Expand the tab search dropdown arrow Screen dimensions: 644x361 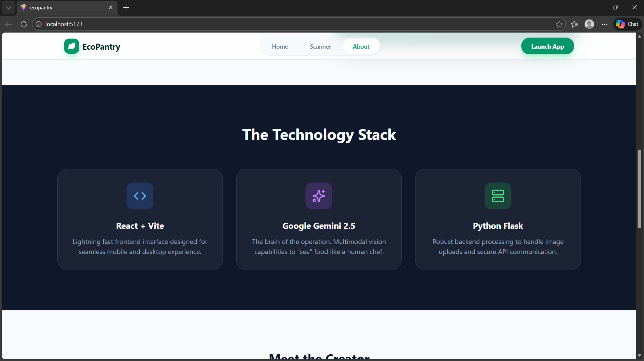click(8, 7)
